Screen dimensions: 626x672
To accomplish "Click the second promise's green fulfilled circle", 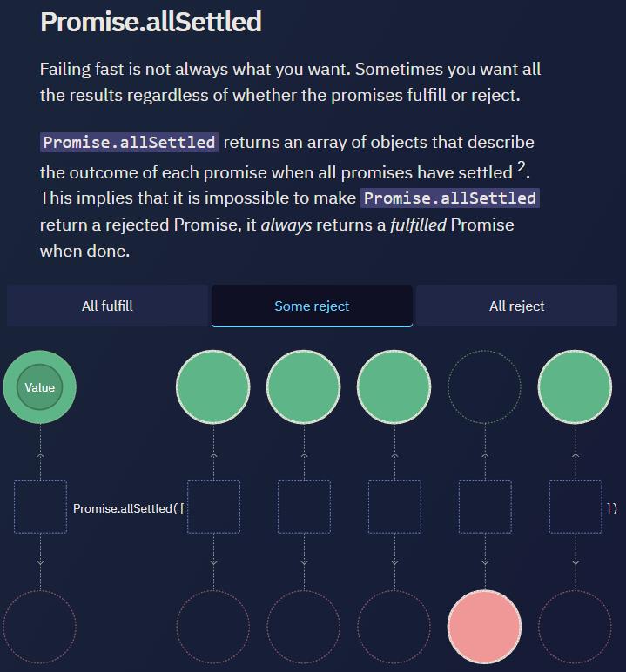I will pos(304,388).
